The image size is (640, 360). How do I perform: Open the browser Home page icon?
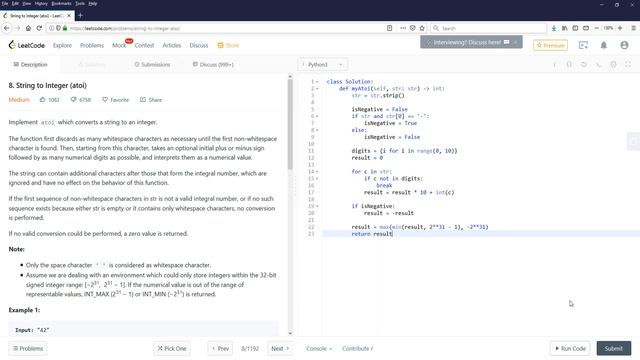point(28,28)
